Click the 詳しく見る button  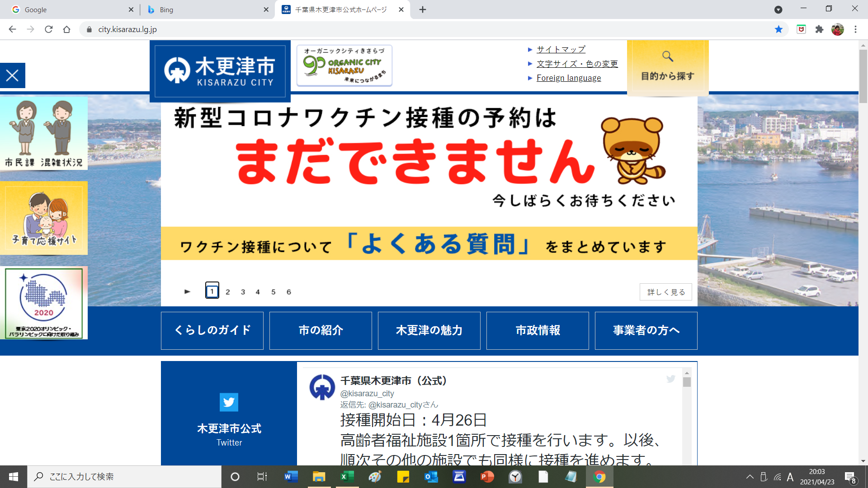[x=666, y=292]
